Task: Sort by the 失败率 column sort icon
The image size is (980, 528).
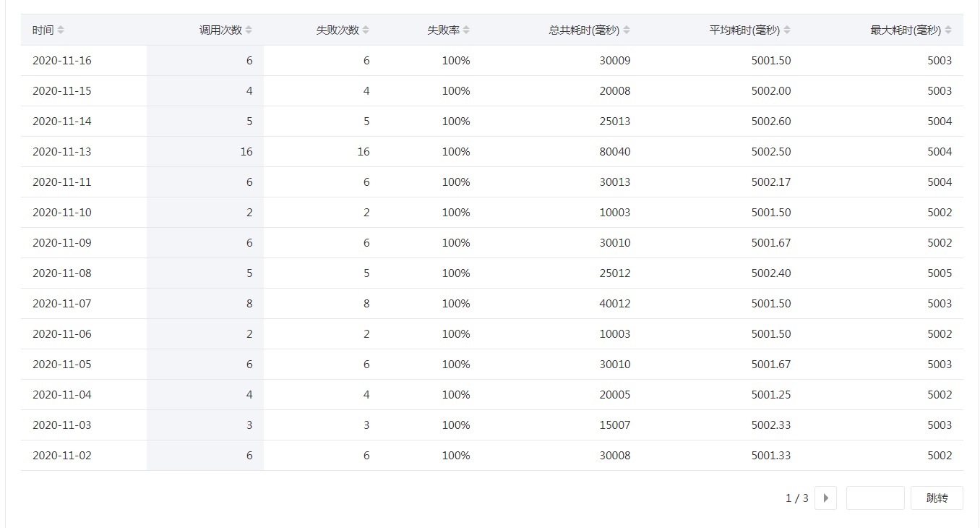Action: click(x=466, y=30)
